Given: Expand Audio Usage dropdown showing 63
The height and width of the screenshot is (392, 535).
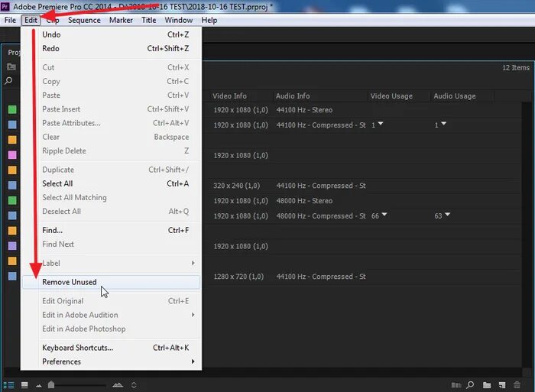Looking at the screenshot, I should click(448, 215).
